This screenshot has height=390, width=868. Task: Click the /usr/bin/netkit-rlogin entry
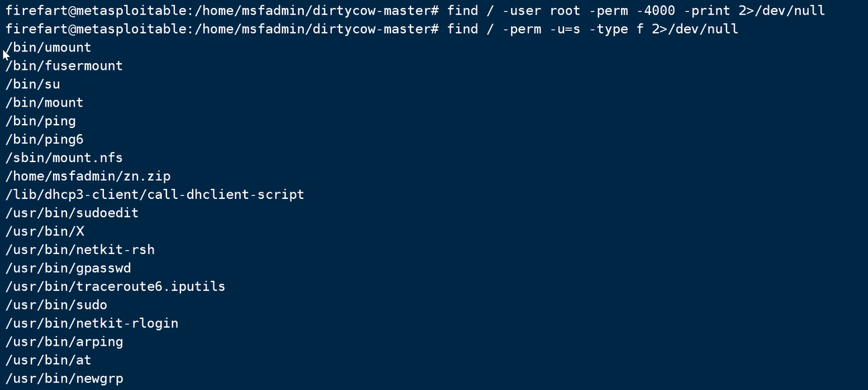(x=92, y=324)
